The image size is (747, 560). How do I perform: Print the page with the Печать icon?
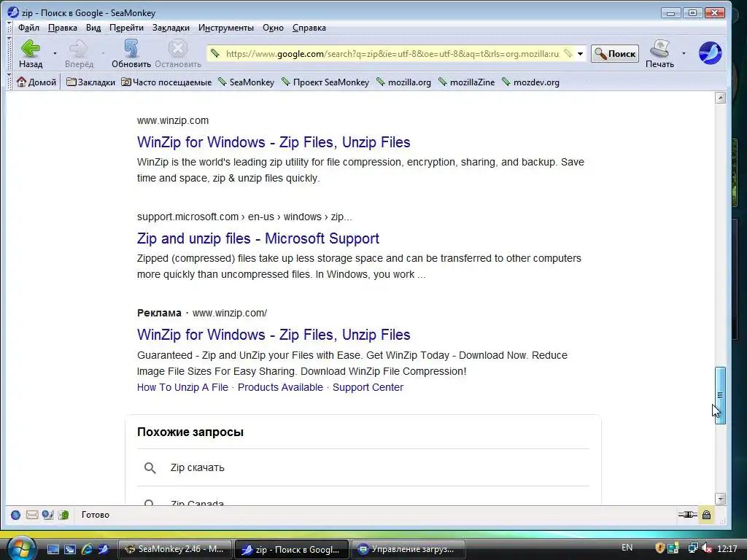tap(659, 53)
